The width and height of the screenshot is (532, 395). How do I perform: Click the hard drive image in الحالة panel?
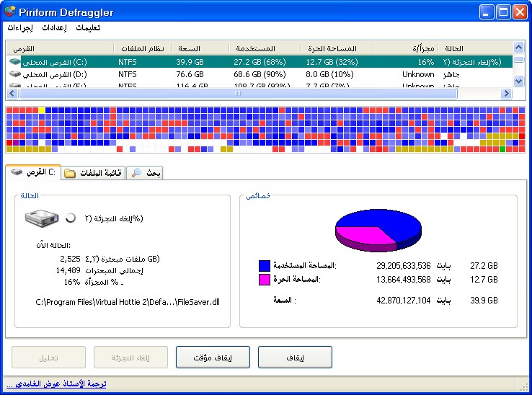point(41,218)
